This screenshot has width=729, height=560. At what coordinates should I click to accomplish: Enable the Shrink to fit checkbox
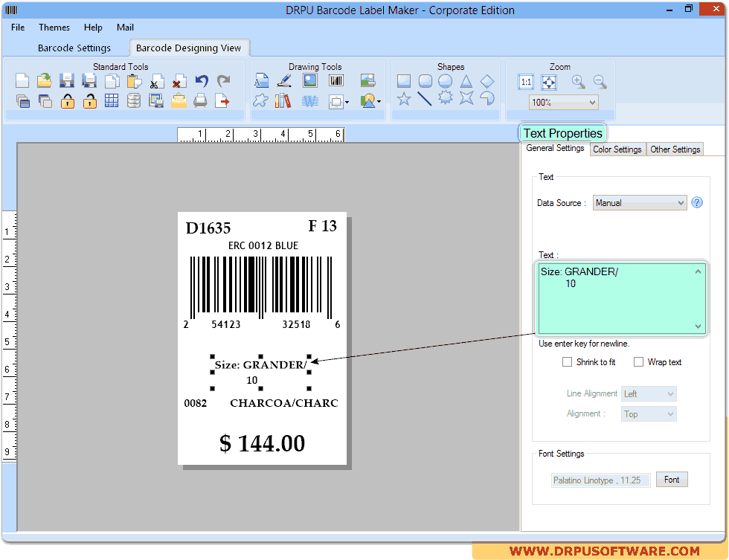567,362
